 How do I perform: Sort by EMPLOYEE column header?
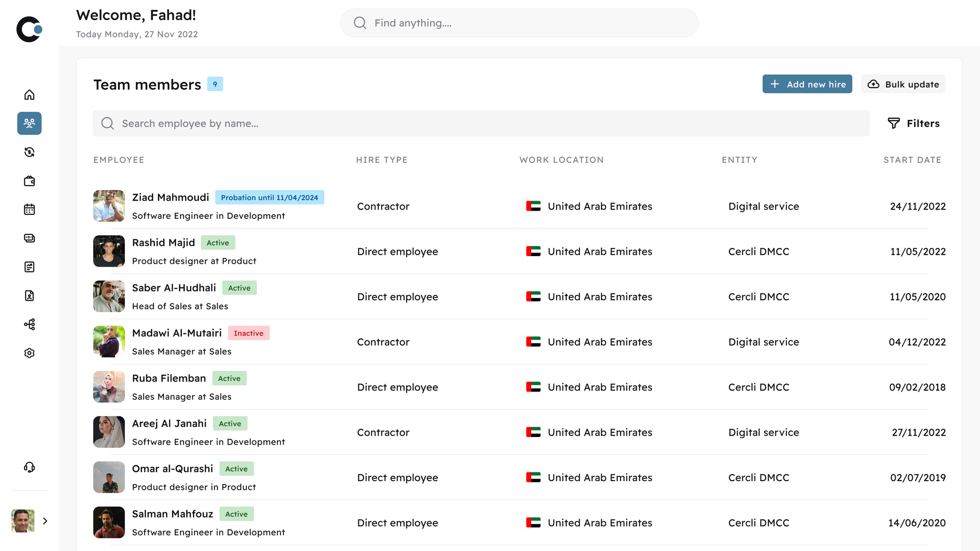coord(119,160)
